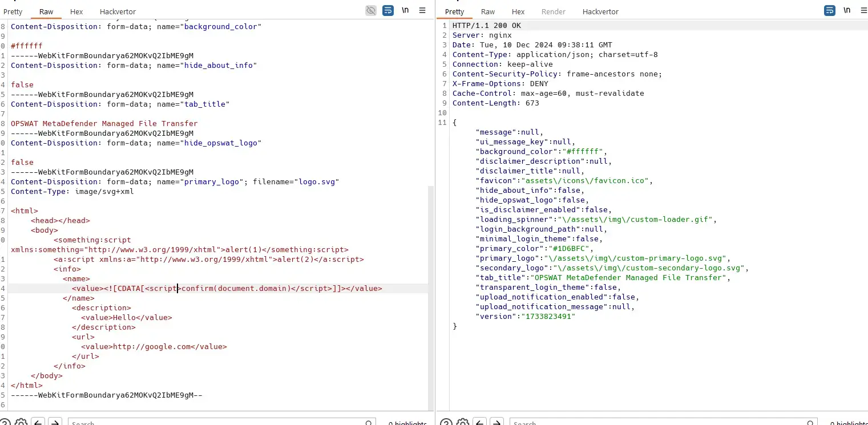This screenshot has height=425, width=868.
Task: Click "Server: nginx" response header
Action: 482,35
